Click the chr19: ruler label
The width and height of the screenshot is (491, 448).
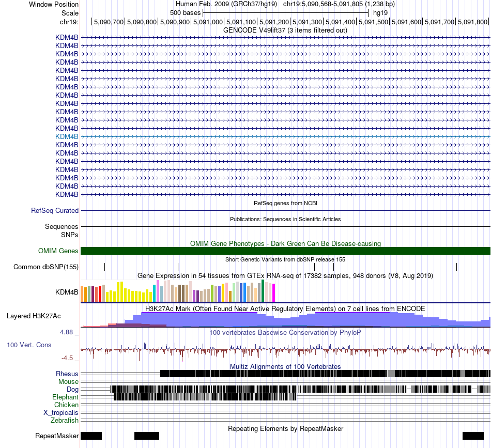(x=69, y=22)
